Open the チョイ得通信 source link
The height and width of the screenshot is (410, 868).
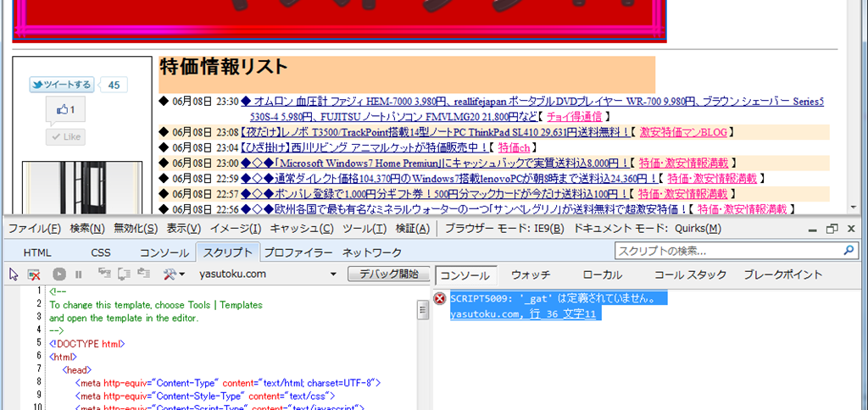coord(574,117)
